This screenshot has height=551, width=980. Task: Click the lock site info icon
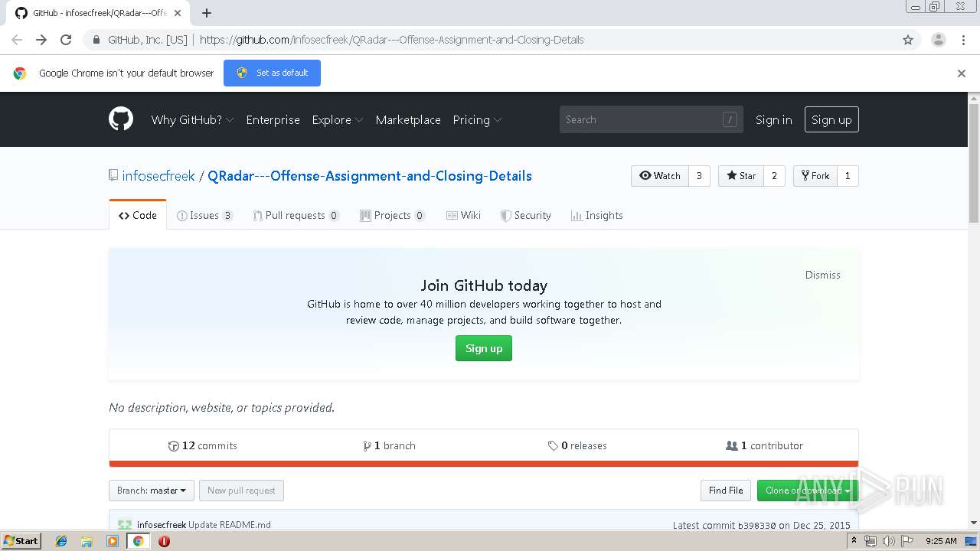pos(96,40)
